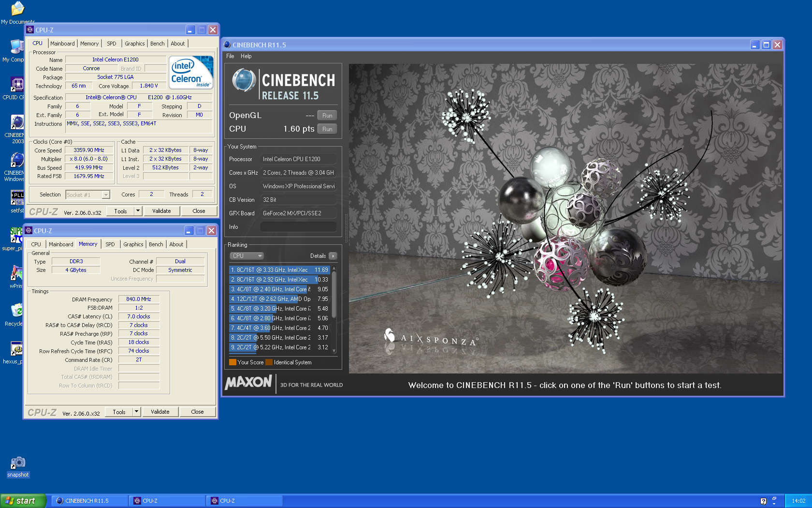Click the rendered scene image
This screenshot has width=812, height=508.
(565, 219)
